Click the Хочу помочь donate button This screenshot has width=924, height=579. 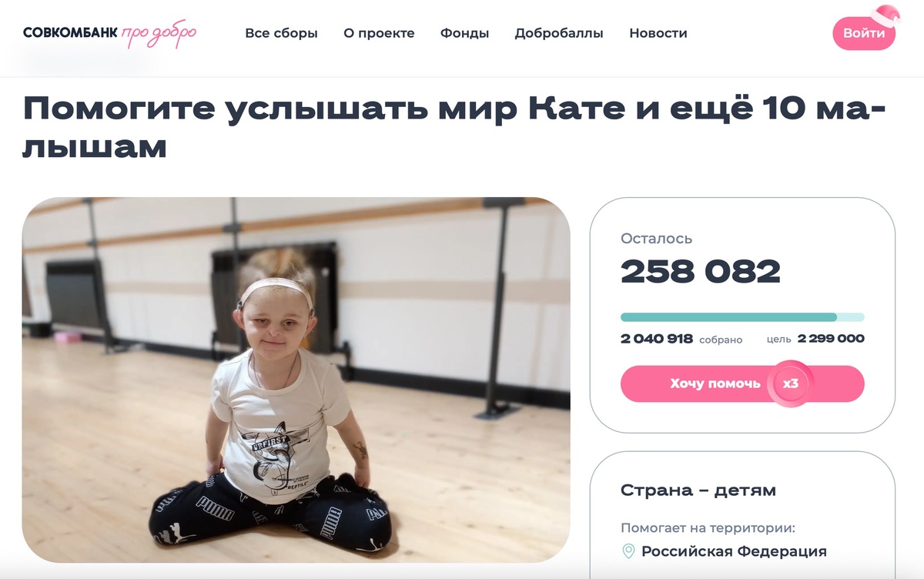click(742, 383)
